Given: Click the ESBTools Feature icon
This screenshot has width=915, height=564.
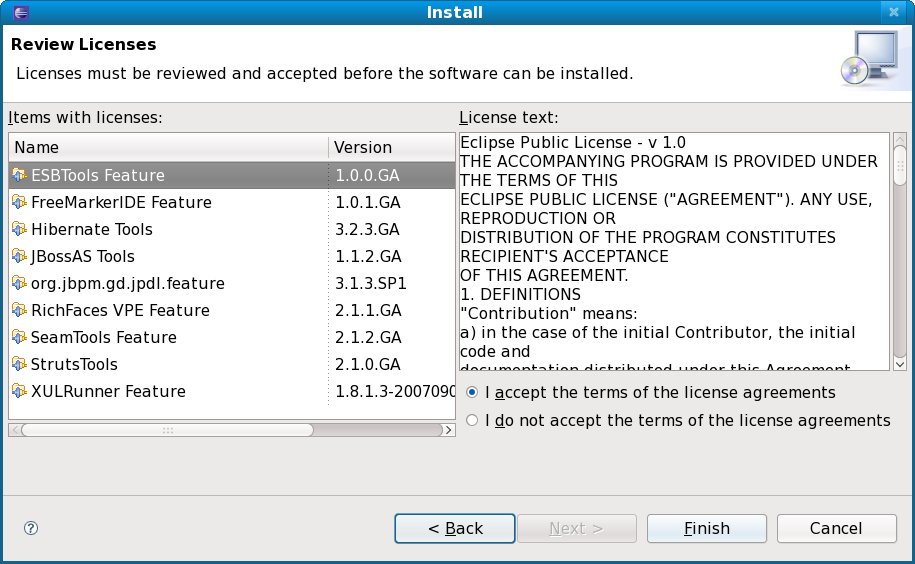Looking at the screenshot, I should tap(20, 175).
